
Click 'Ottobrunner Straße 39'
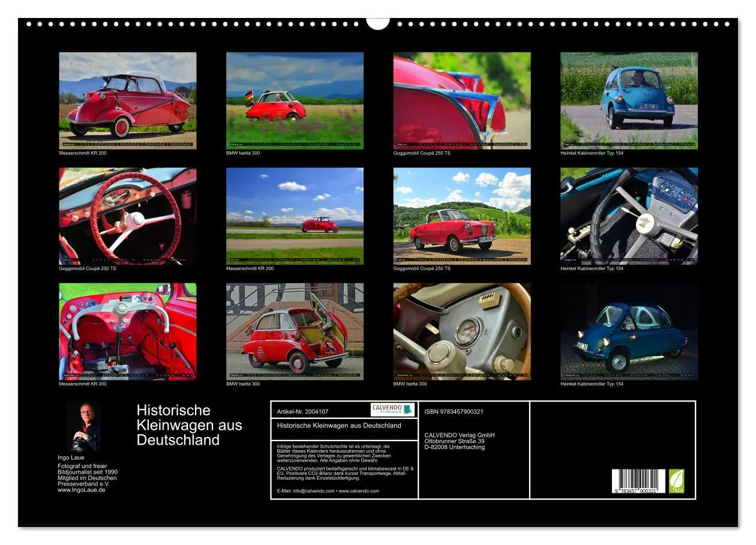[x=454, y=441]
